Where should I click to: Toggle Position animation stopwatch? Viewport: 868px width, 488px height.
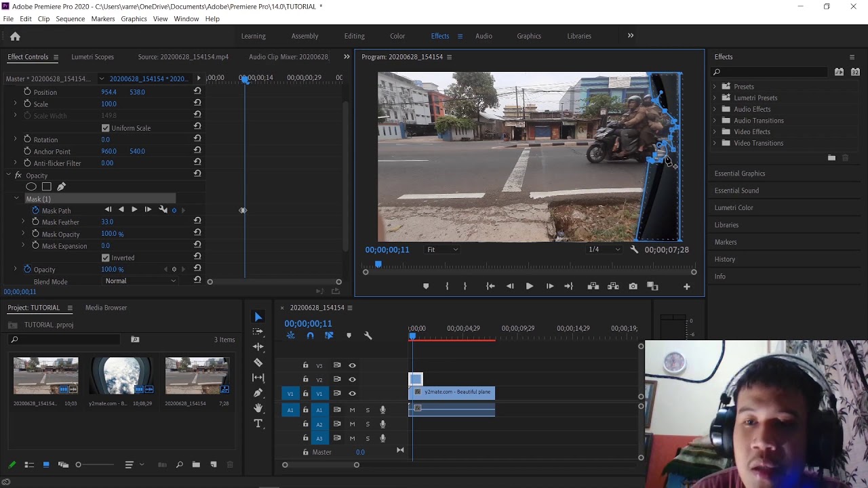[27, 91]
